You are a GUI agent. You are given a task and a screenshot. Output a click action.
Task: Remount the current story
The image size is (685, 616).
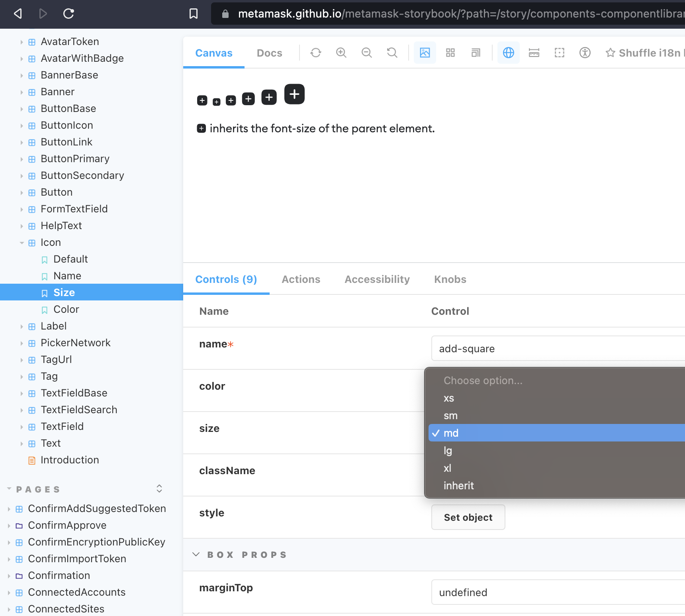click(315, 53)
